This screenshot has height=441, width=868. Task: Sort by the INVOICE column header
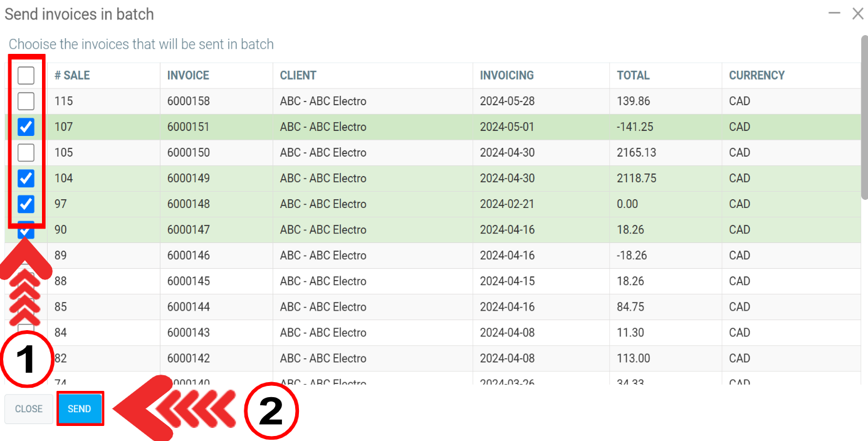coord(188,76)
